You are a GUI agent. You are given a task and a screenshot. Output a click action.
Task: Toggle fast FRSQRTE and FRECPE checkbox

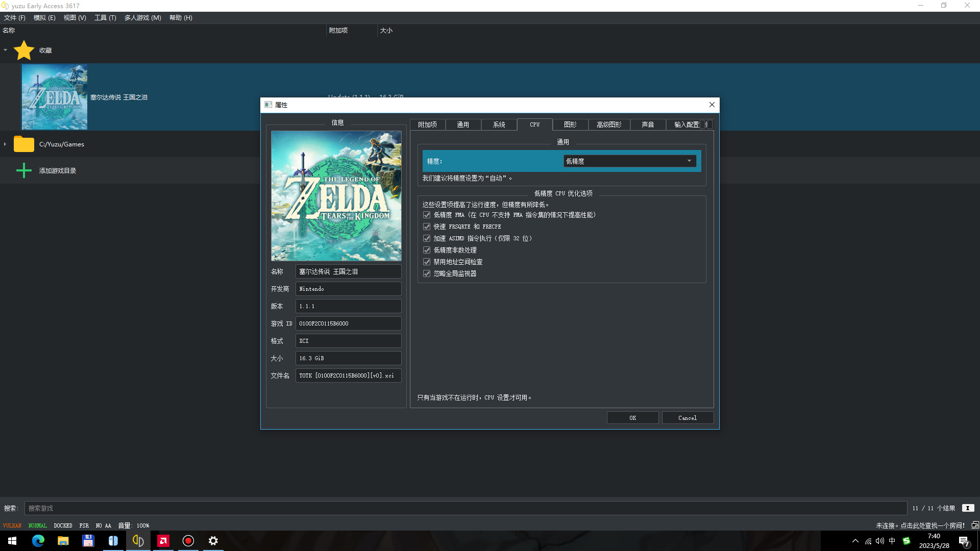tap(427, 227)
